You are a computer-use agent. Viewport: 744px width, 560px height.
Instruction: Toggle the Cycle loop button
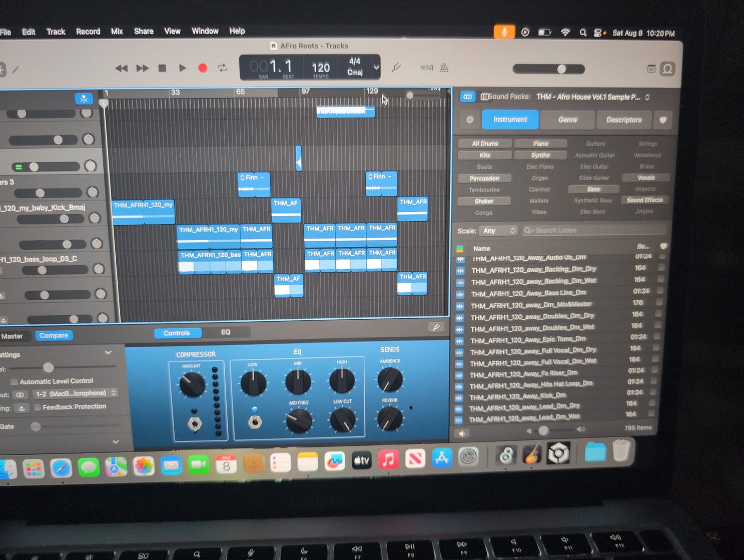pyautogui.click(x=223, y=68)
